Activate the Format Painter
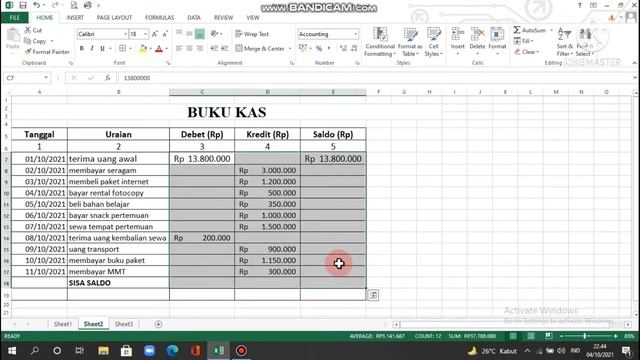Screen dimensions: 640x360 pos(47,52)
